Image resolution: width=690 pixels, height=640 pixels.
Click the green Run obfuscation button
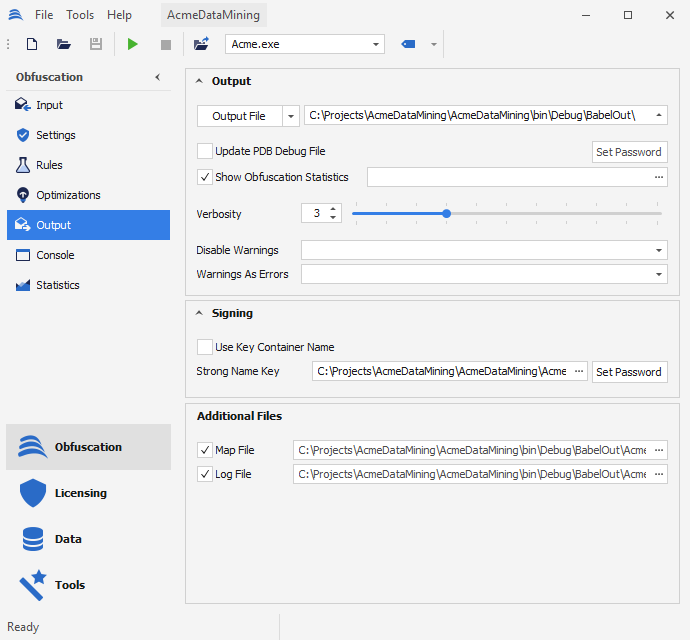pyautogui.click(x=133, y=44)
